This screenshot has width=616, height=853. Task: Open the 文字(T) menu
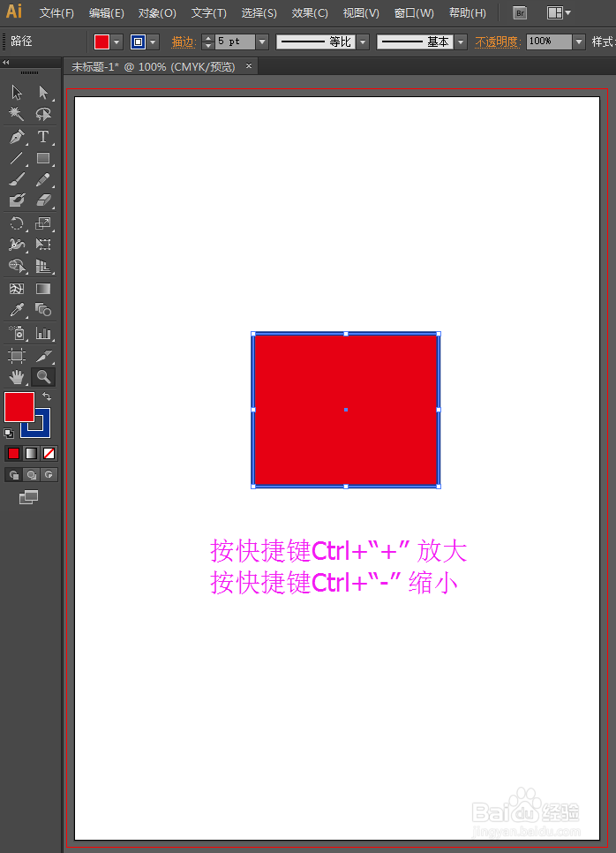click(x=209, y=13)
